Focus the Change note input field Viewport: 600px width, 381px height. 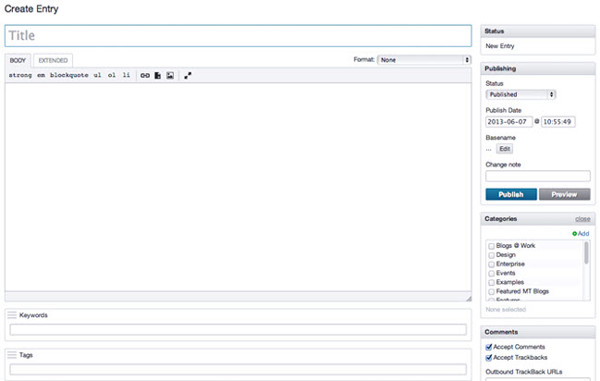point(538,176)
